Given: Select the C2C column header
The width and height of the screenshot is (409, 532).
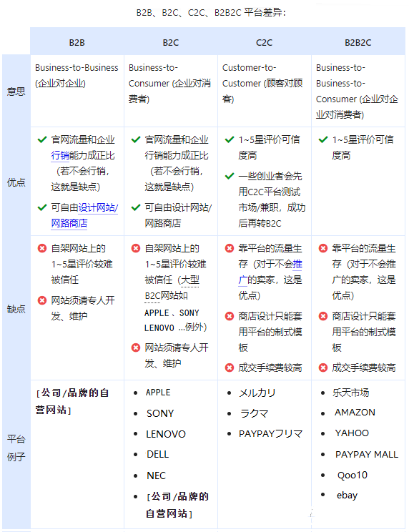Looking at the screenshot, I should 264,43.
